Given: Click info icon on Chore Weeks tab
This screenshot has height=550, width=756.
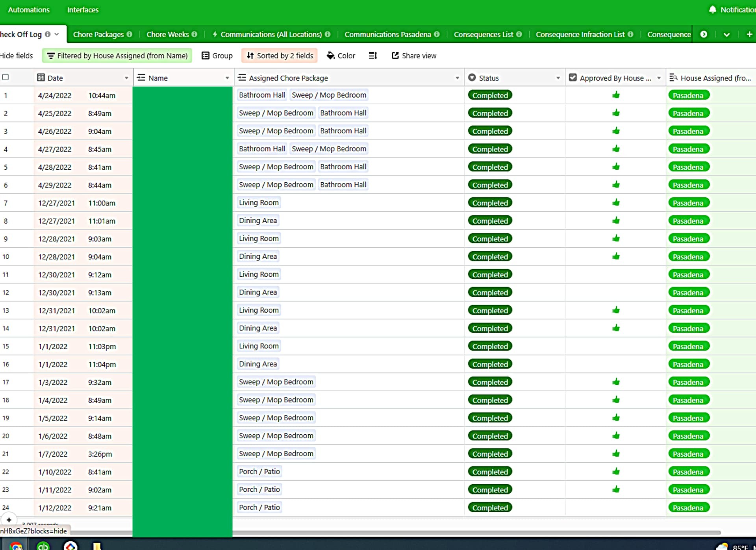Looking at the screenshot, I should point(194,34).
